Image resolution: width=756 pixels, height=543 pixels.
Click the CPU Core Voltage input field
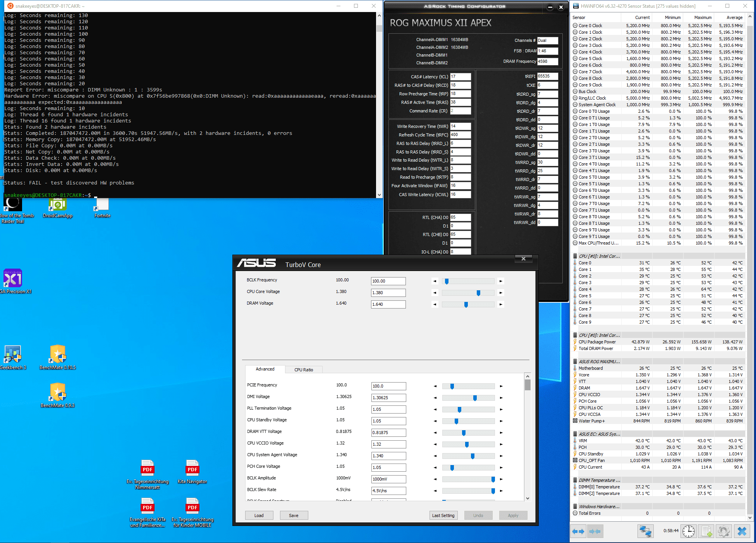tap(388, 293)
